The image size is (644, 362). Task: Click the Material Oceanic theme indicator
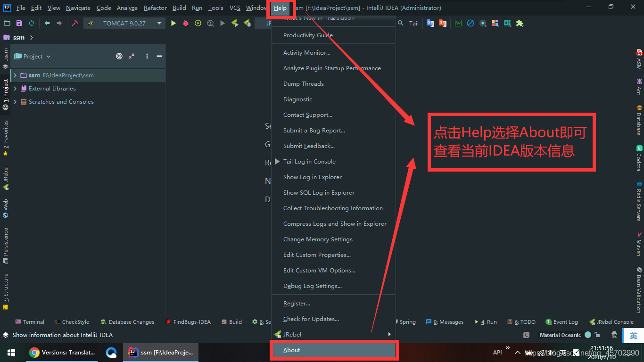pyautogui.click(x=565, y=335)
